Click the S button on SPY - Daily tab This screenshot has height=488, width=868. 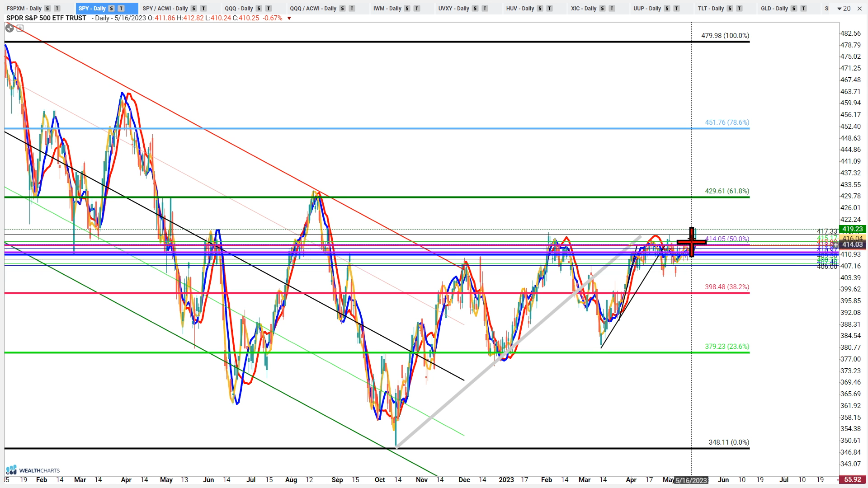tap(112, 9)
